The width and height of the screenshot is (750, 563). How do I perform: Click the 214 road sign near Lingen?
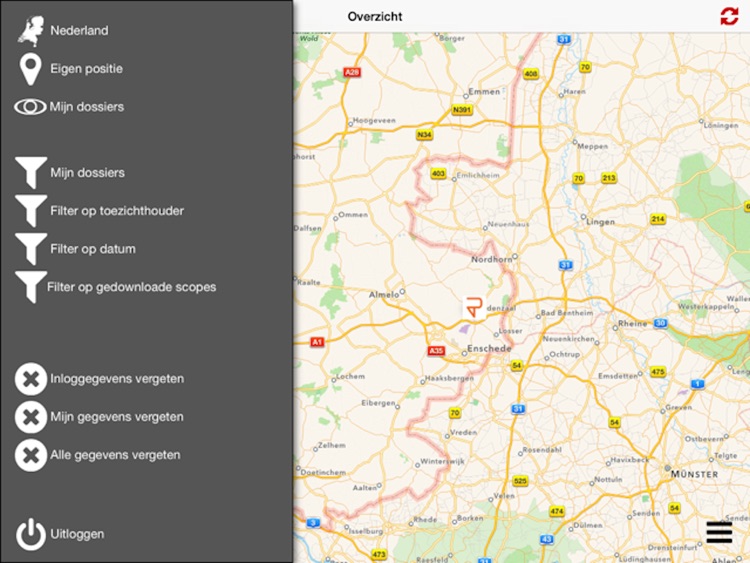tap(658, 219)
